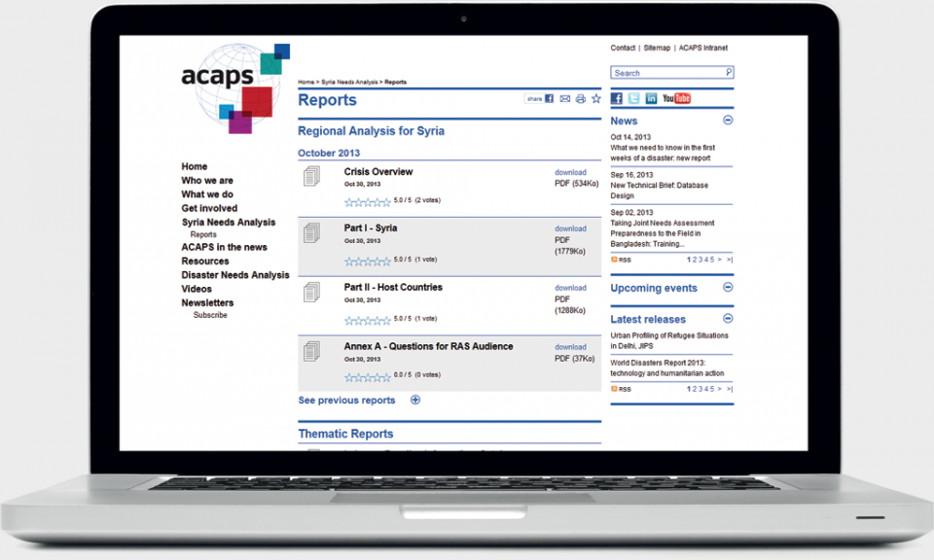Click the News RSS feed icon
Image resolution: width=934 pixels, height=560 pixels.
614,260
